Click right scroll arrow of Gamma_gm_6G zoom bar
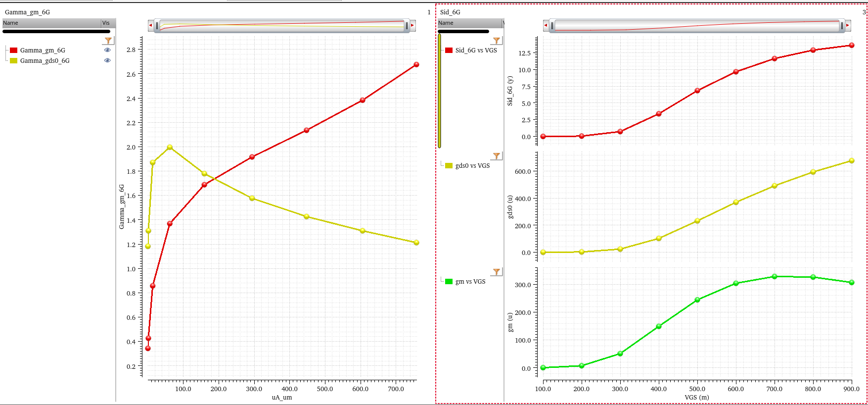This screenshot has height=405, width=868. click(x=412, y=25)
